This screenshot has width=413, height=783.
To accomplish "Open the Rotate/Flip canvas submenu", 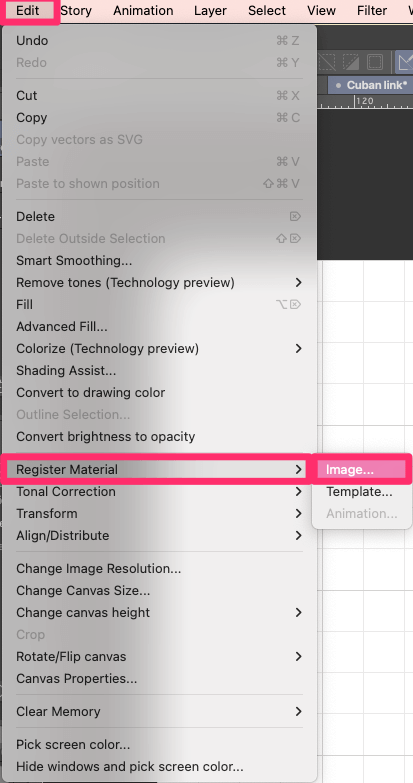I will pyautogui.click(x=159, y=657).
